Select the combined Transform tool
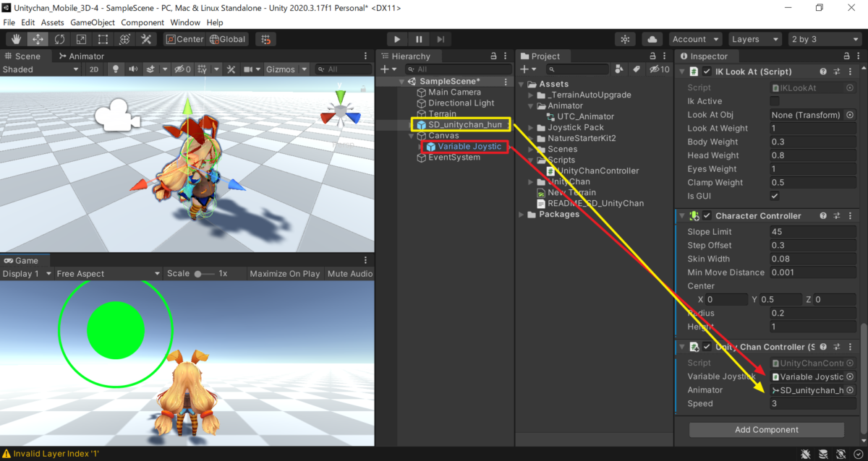The height and width of the screenshot is (461, 868). click(x=124, y=39)
